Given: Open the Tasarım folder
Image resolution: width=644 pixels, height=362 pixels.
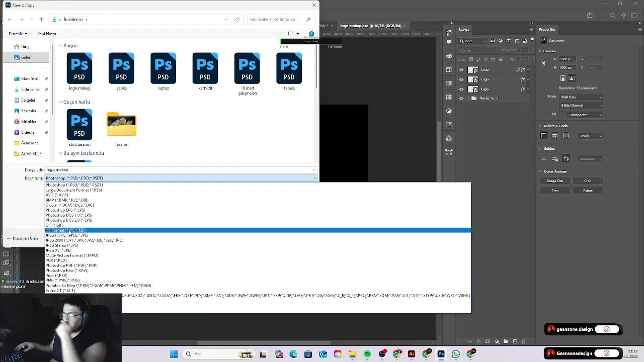Looking at the screenshot, I should click(x=121, y=128).
